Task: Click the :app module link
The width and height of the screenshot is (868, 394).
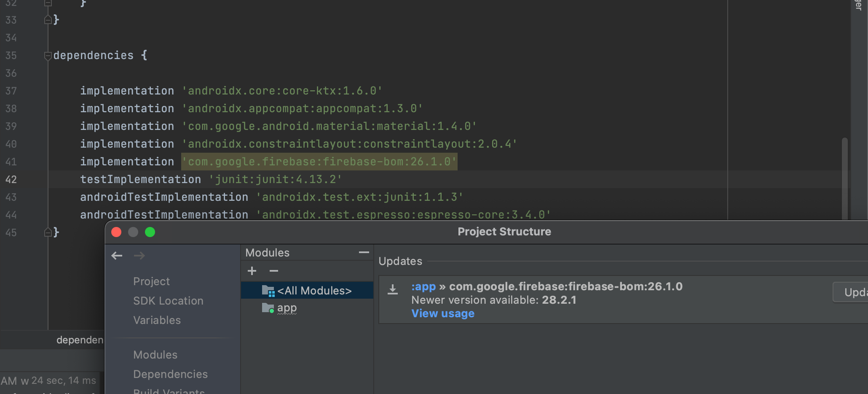Action: [423, 286]
